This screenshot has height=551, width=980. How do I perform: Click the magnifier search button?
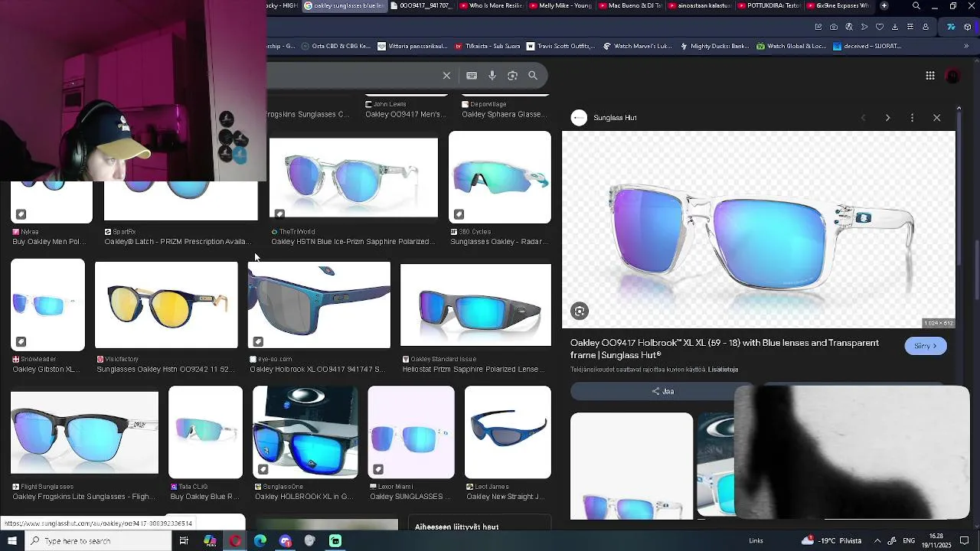click(x=533, y=76)
